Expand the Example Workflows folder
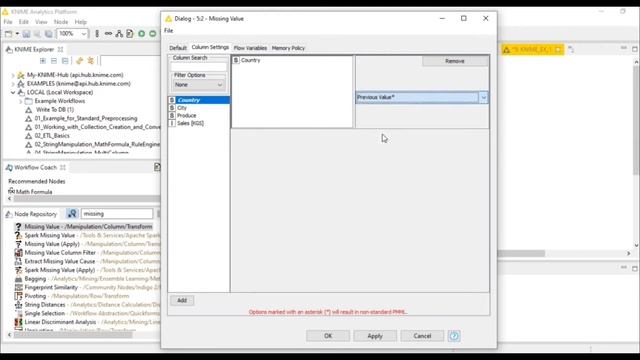The image size is (640, 360). click(x=21, y=101)
